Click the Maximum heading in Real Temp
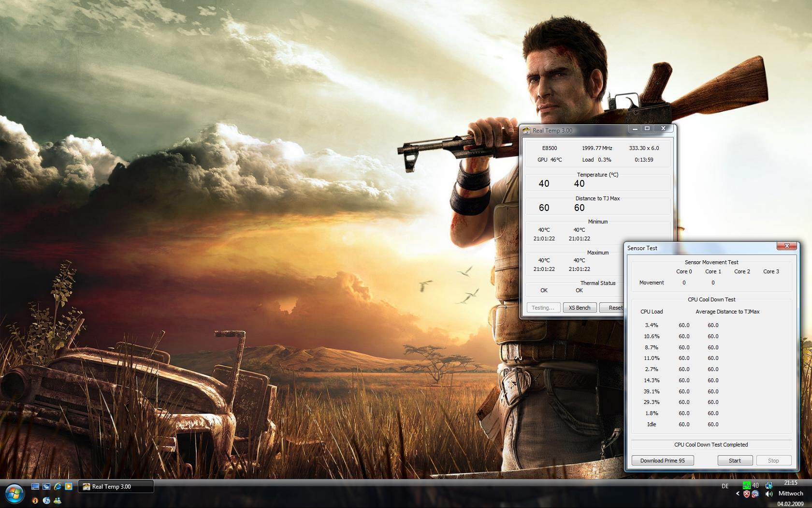812x508 pixels. pos(598,253)
